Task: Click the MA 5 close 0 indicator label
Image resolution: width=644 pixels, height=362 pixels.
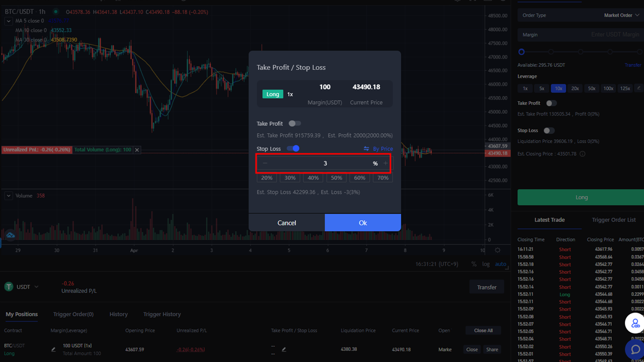Action: pyautogui.click(x=29, y=21)
